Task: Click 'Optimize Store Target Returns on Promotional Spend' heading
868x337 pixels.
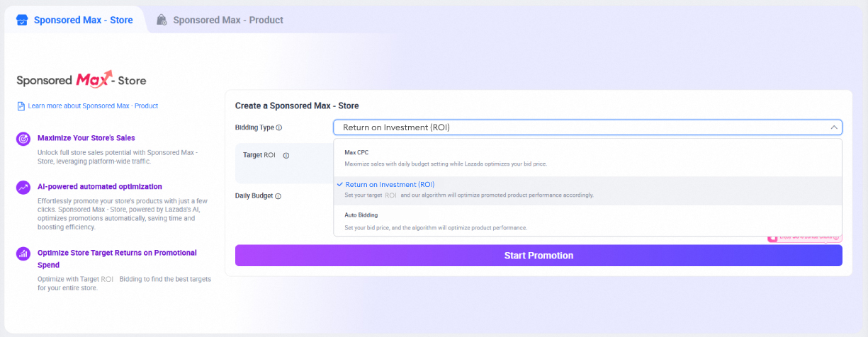Action: coord(117,258)
